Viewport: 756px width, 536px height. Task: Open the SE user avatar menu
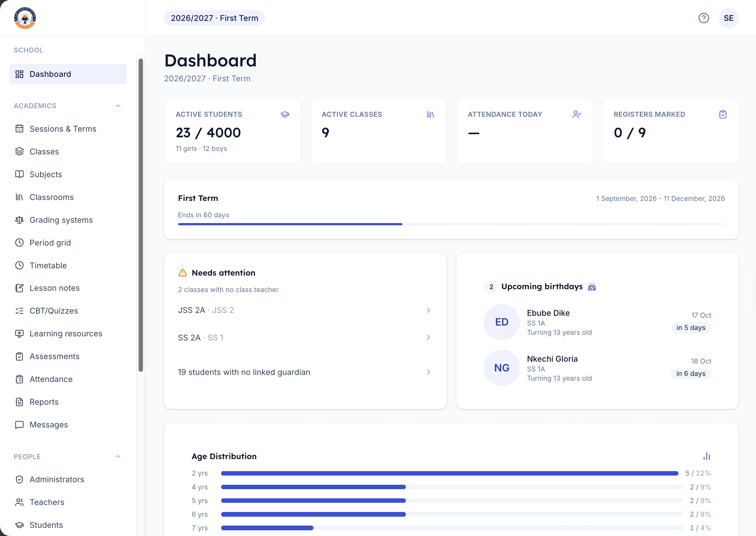point(728,18)
